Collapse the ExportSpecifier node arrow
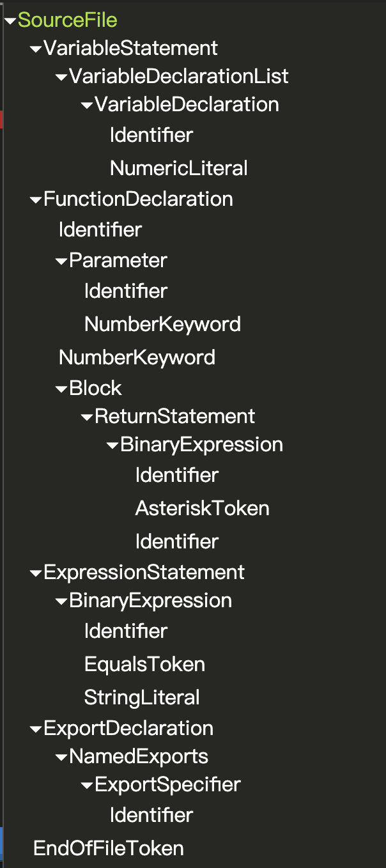Screen dimensions: 386x868 pyautogui.click(x=87, y=786)
